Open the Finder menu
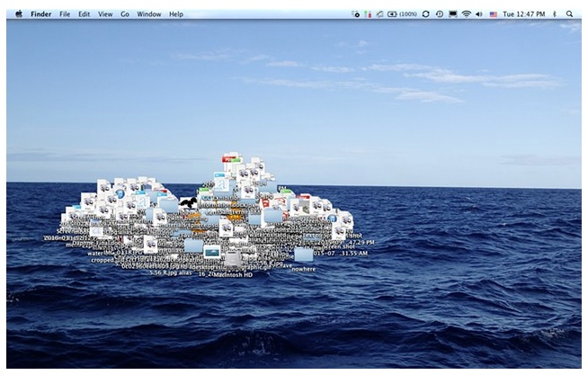The width and height of the screenshot is (588, 375). coord(41,14)
